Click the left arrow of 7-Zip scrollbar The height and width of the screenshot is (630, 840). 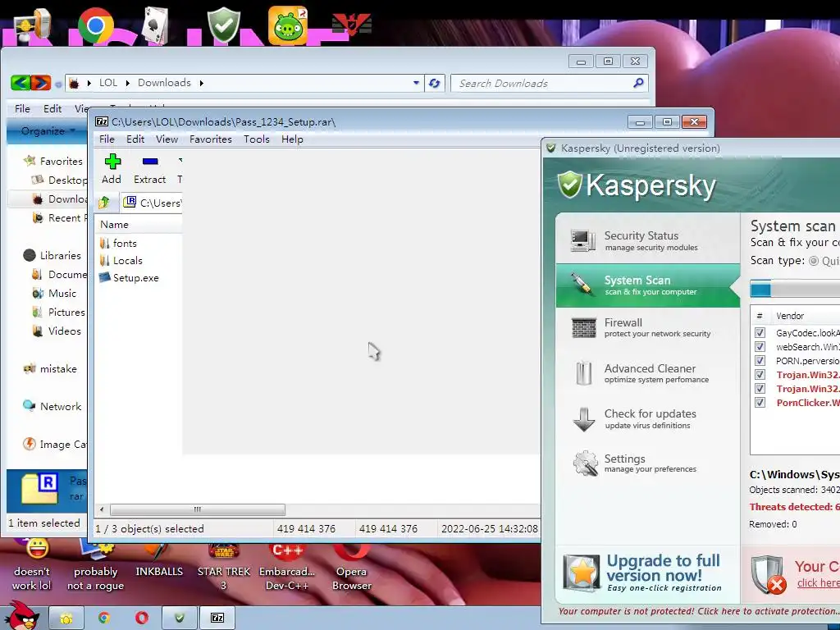[x=102, y=509]
